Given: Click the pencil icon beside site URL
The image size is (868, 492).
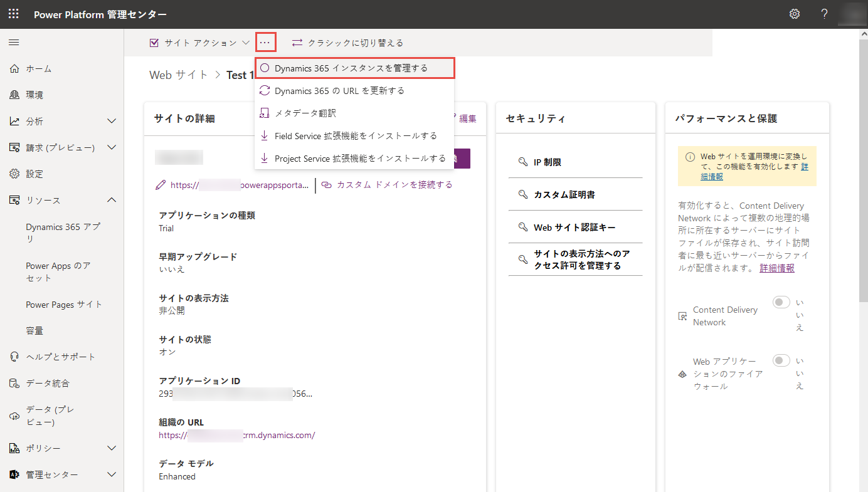Looking at the screenshot, I should click(x=161, y=185).
